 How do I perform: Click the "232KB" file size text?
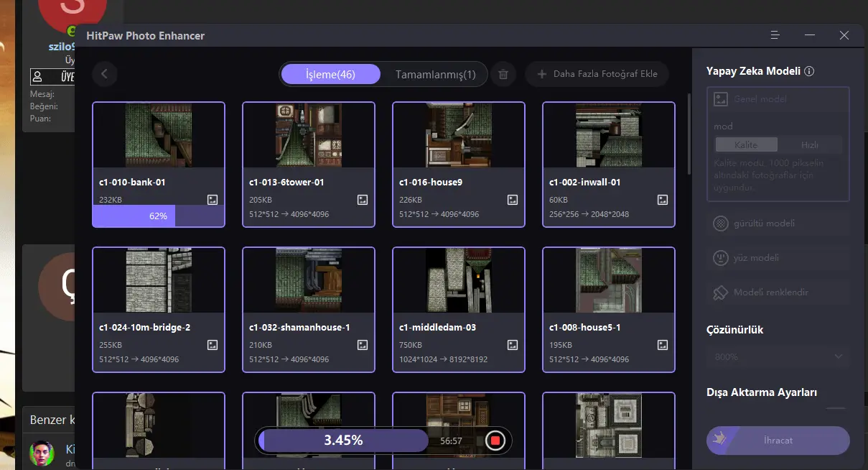click(x=110, y=200)
